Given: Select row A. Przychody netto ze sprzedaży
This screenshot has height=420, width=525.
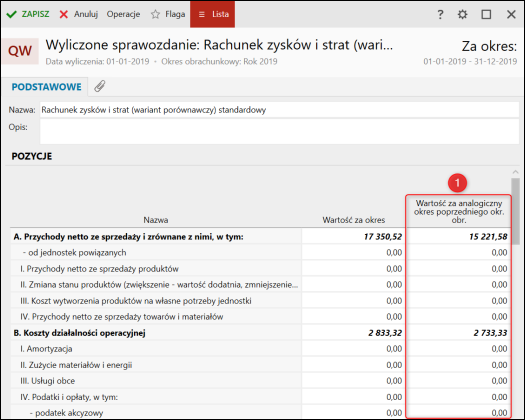Looking at the screenshot, I should pyautogui.click(x=156, y=237).
